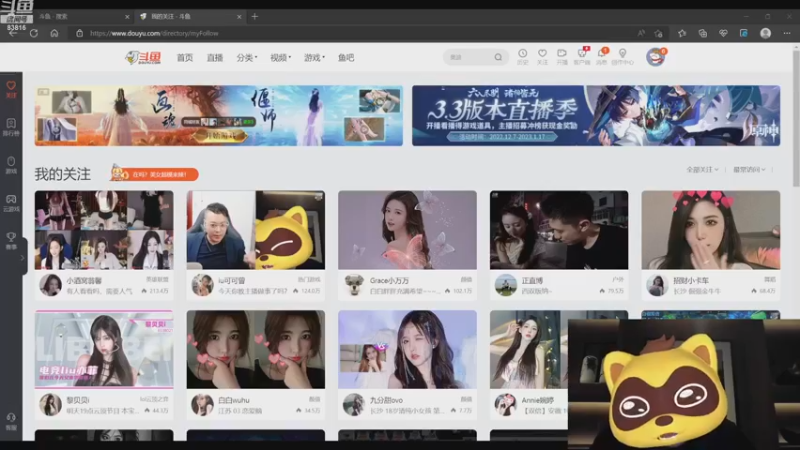Image resolution: width=800 pixels, height=450 pixels.
Task: Close the 我的关注 - 斗鱼 tab
Action: (239, 17)
